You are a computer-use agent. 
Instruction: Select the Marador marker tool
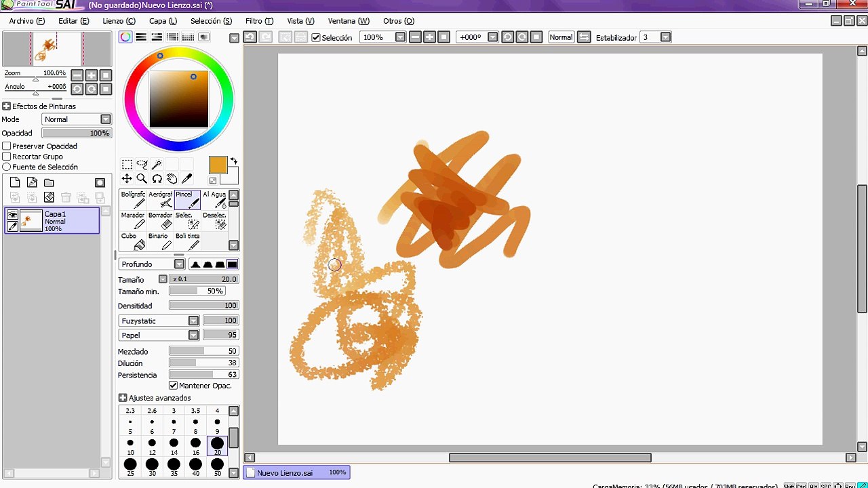133,220
